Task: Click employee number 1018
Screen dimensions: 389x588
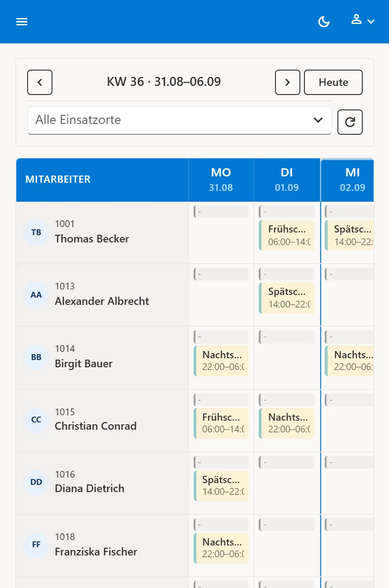Action: point(65,537)
